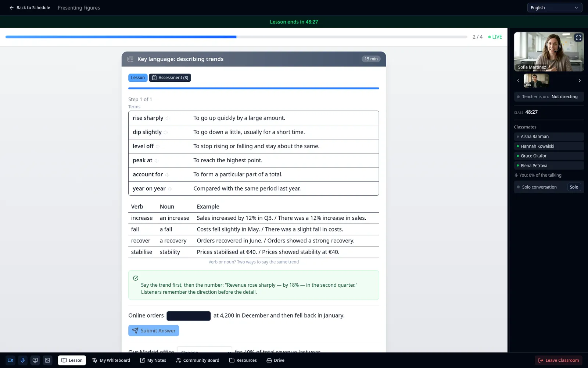Viewport: 588px width, 368px height.
Task: Click the checkmark tip icon in green box
Action: [x=136, y=278]
